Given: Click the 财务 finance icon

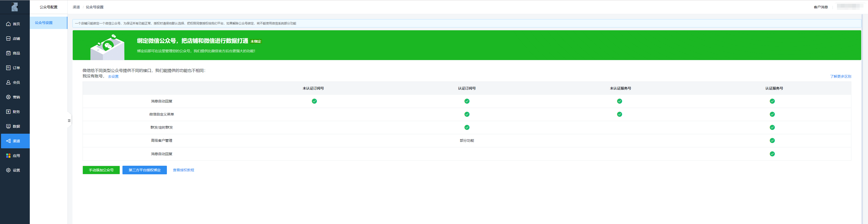Looking at the screenshot, I should 8,112.
